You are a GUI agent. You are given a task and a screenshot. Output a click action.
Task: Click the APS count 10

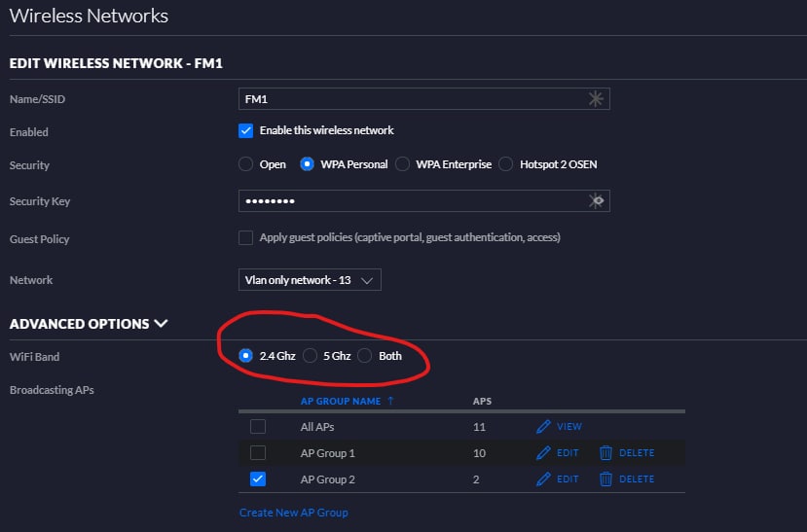[479, 453]
